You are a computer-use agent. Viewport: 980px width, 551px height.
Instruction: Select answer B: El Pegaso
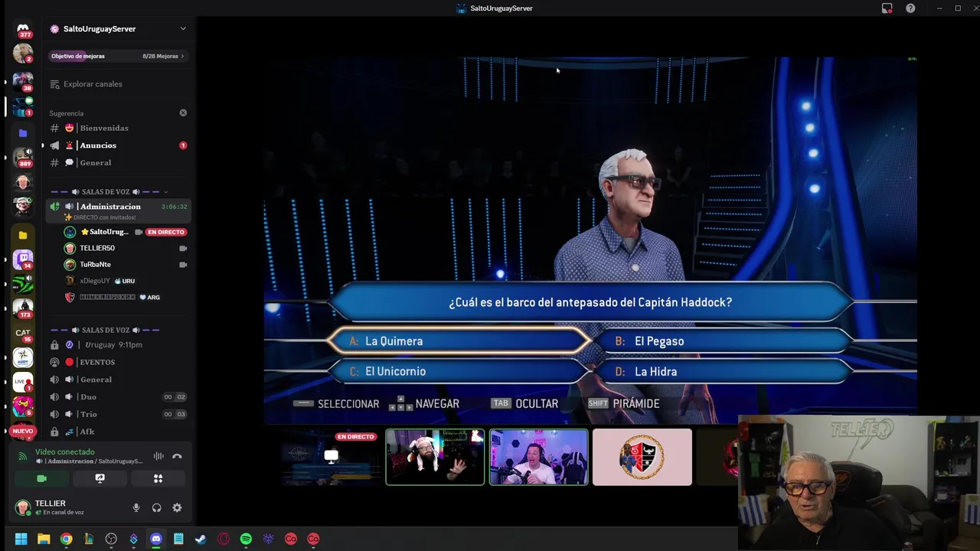(x=724, y=341)
